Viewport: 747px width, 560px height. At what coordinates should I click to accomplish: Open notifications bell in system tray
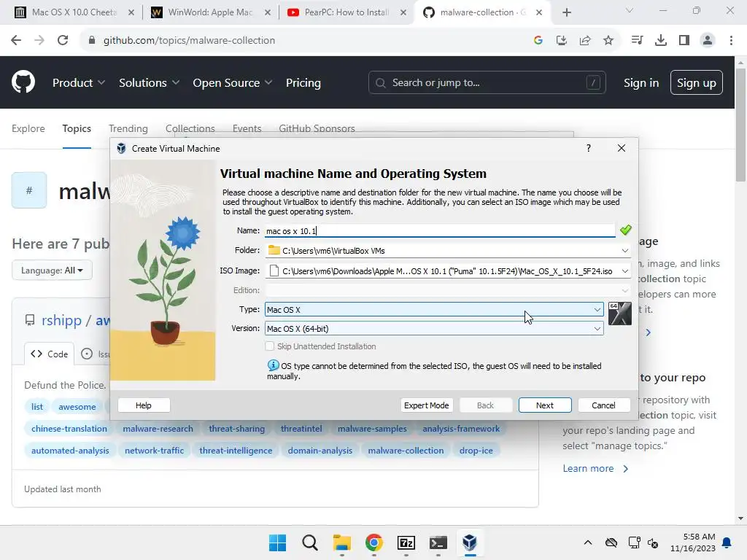(727, 542)
